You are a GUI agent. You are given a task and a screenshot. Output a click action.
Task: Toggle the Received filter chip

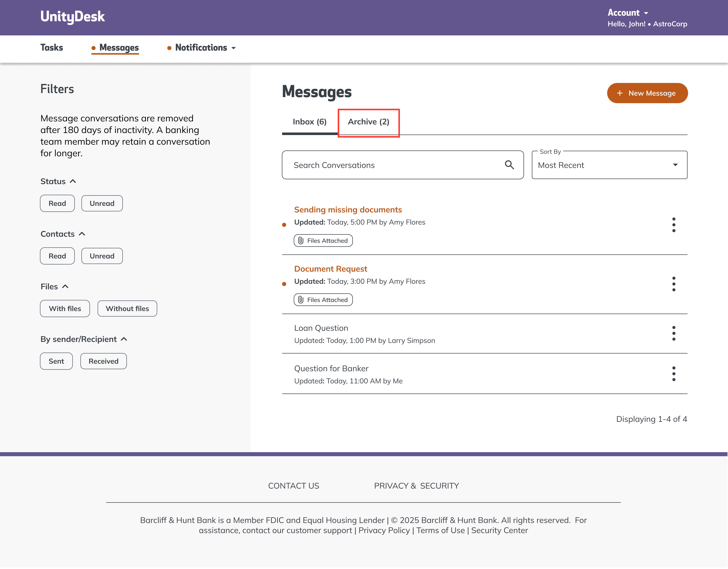coord(103,362)
